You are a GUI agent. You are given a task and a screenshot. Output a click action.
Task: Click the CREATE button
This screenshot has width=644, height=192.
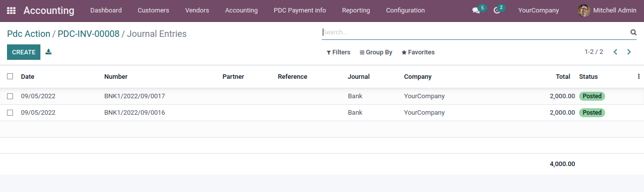pos(23,52)
